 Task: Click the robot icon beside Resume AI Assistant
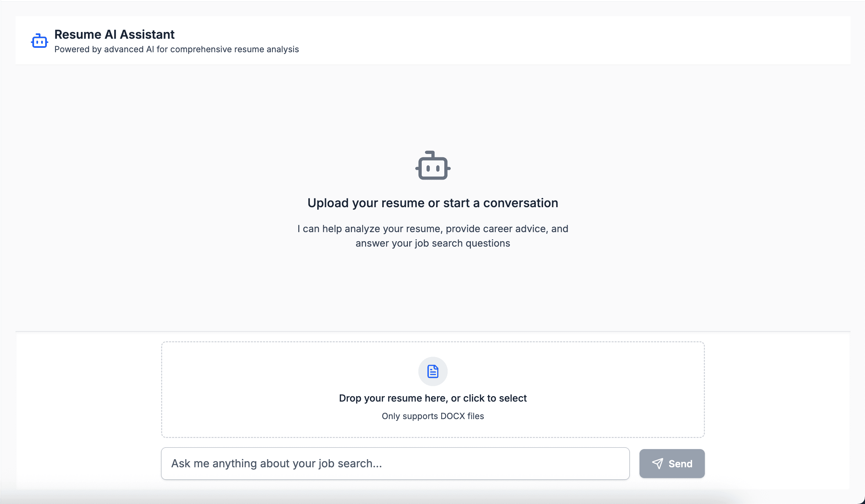(39, 40)
